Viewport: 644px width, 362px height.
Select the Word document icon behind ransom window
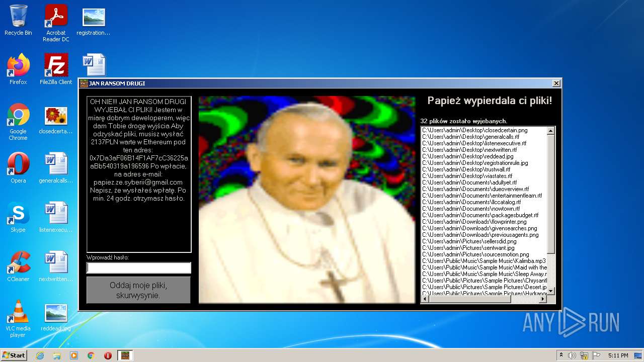[x=94, y=65]
